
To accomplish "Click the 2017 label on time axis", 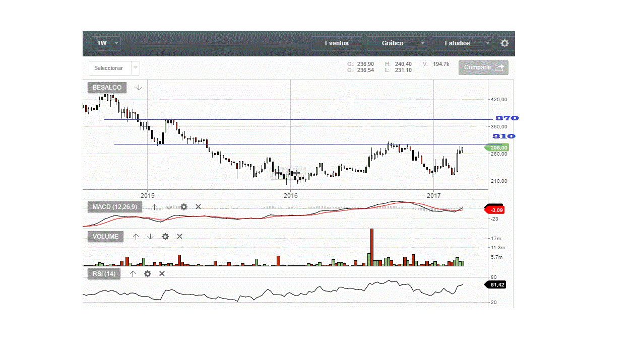I will 434,195.
